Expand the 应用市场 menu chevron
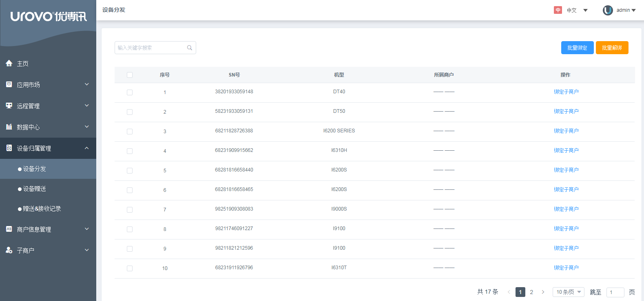 click(x=86, y=84)
